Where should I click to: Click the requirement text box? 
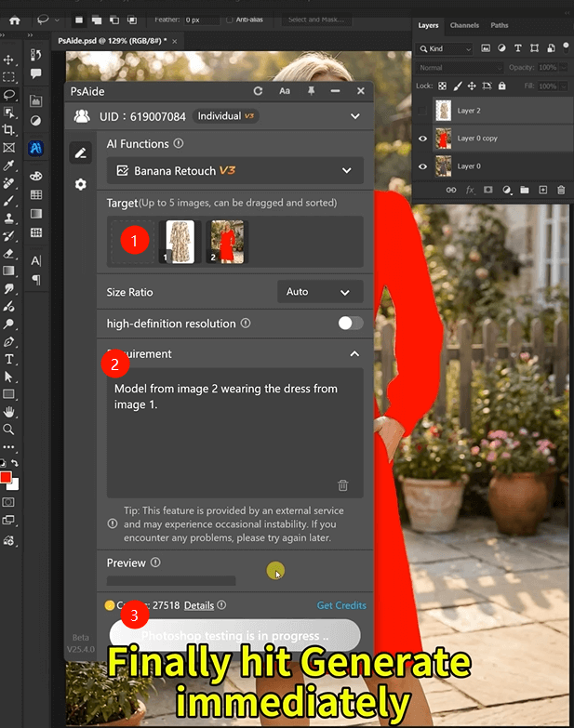235,432
